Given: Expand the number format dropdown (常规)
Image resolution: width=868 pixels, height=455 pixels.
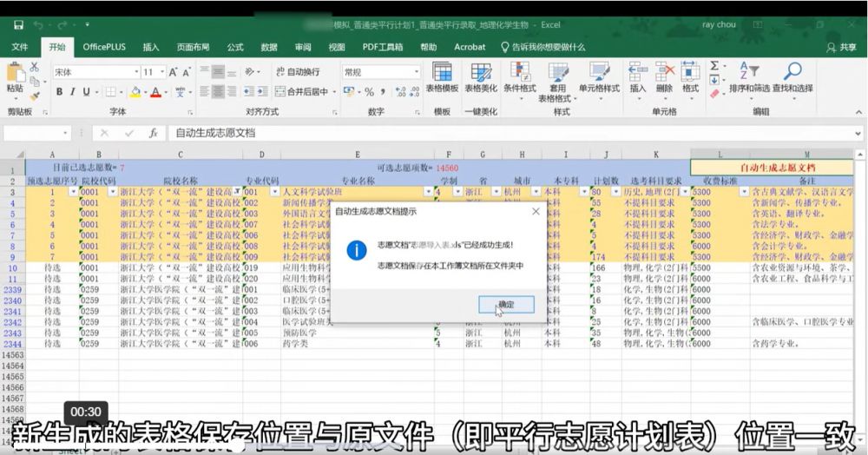Looking at the screenshot, I should pyautogui.click(x=417, y=72).
